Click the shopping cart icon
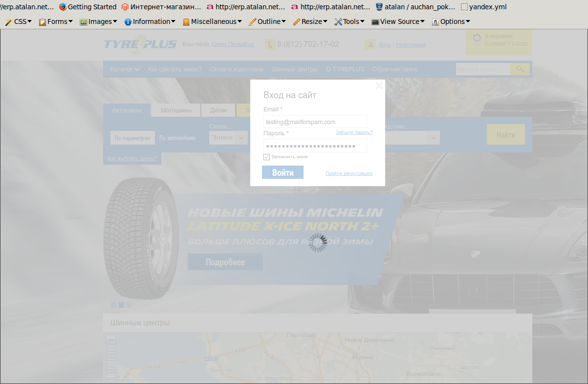Viewport: 588px width, 384px height. (476, 39)
